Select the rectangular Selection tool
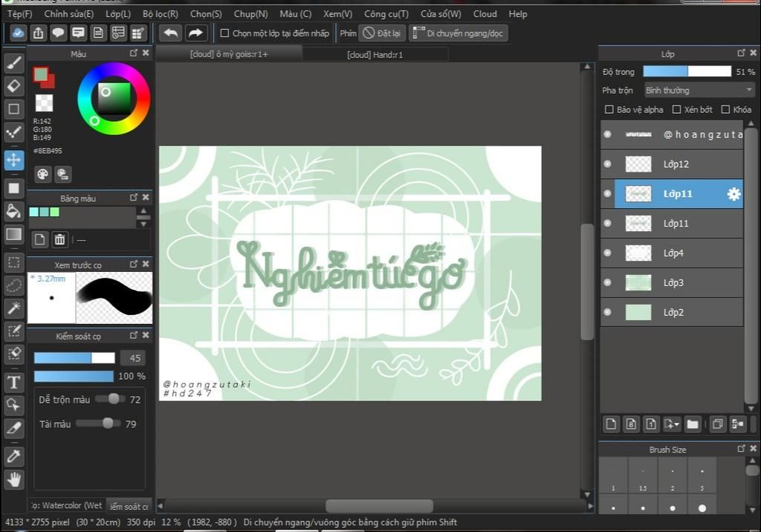The image size is (761, 532). coord(14,262)
